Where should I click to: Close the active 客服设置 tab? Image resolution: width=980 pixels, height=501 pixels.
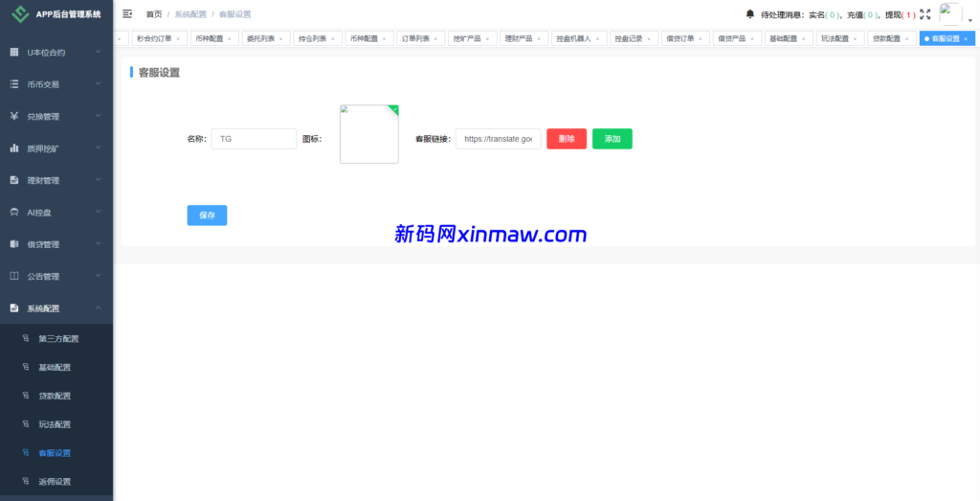coord(966,38)
